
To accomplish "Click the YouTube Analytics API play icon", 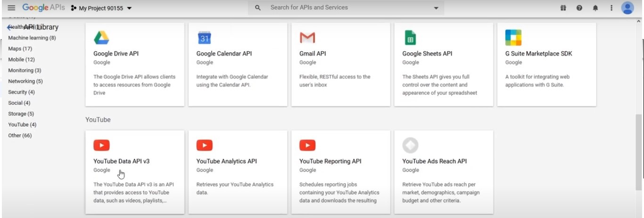I will pos(204,145).
